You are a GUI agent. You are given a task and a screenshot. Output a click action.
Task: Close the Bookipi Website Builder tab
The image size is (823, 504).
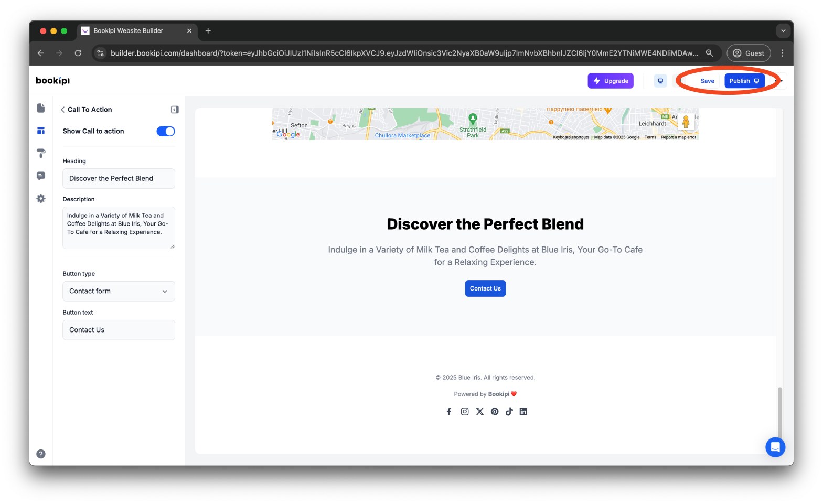(189, 31)
